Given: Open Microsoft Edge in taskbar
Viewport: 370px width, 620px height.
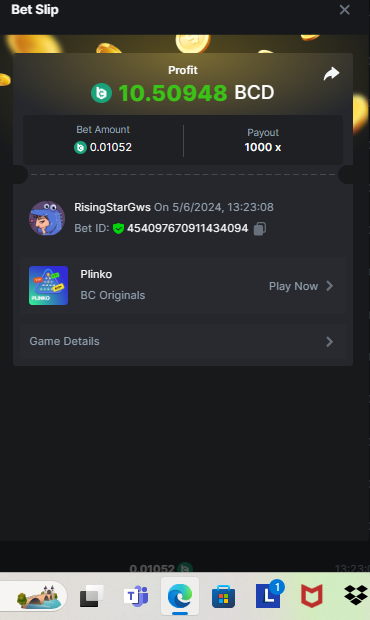Looking at the screenshot, I should click(180, 595).
